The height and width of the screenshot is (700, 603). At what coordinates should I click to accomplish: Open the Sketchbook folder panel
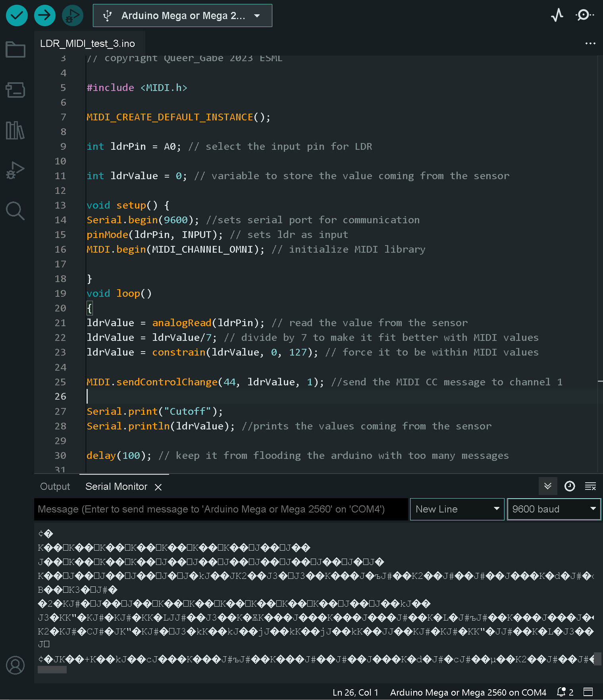pyautogui.click(x=15, y=50)
